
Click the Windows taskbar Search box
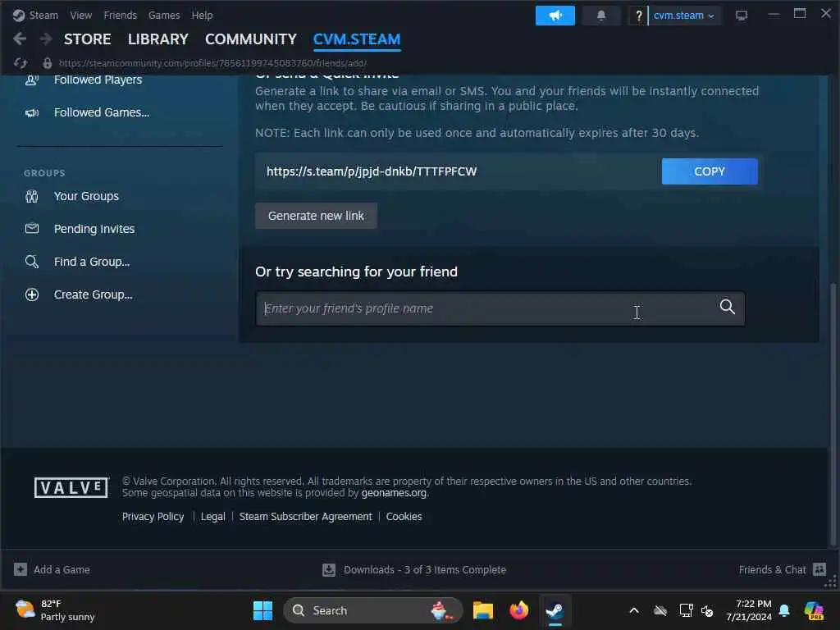tap(373, 610)
